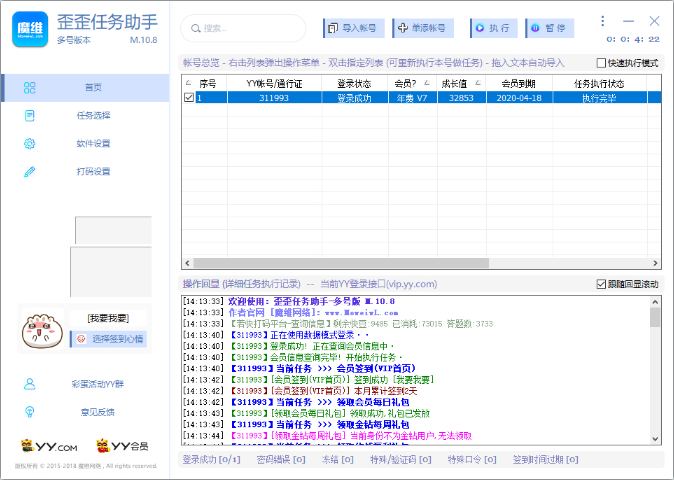Click 登录成功 cell in row 1
This screenshot has height=480, width=674.
tap(355, 98)
